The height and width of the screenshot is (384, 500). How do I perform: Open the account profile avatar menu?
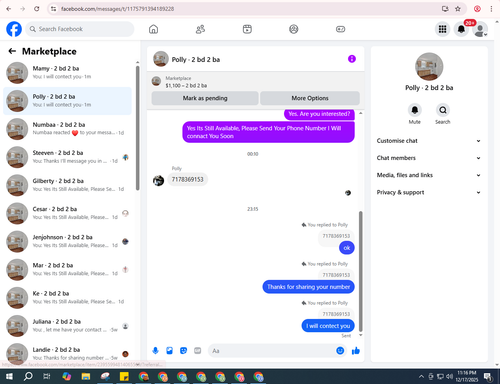pyautogui.click(x=480, y=29)
